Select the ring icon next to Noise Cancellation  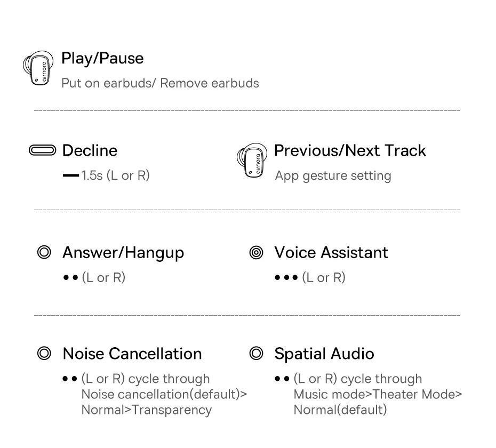[x=44, y=354]
